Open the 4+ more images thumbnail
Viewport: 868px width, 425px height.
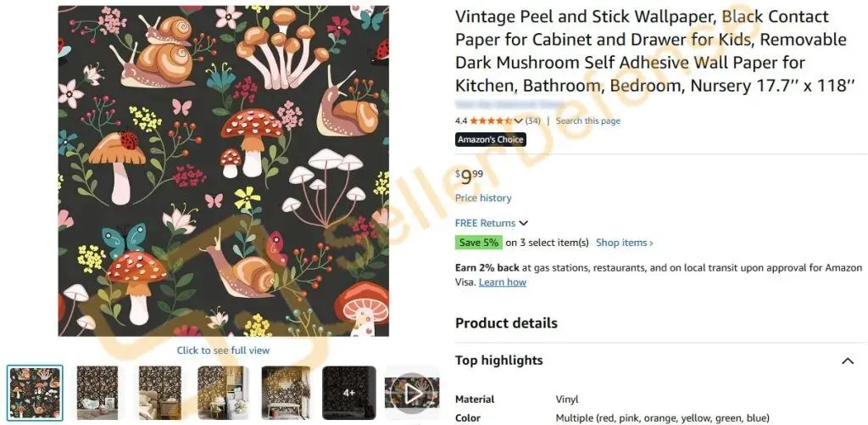[x=348, y=393]
